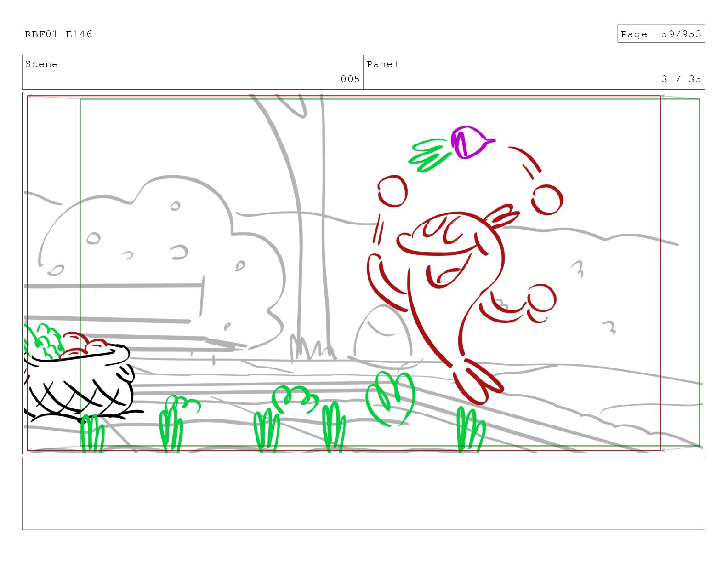Click the Scene label text

(x=41, y=64)
